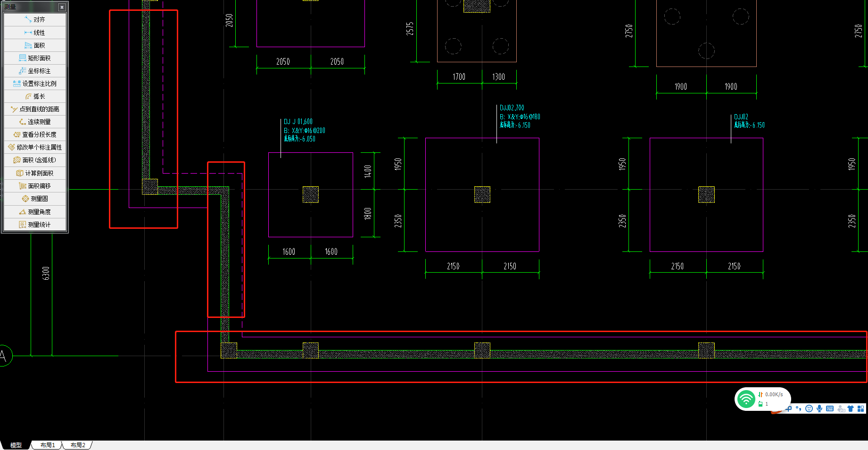The height and width of the screenshot is (450, 868).
Task: Pick the 坐标标注 coordinate annotation tool
Action: (35, 71)
